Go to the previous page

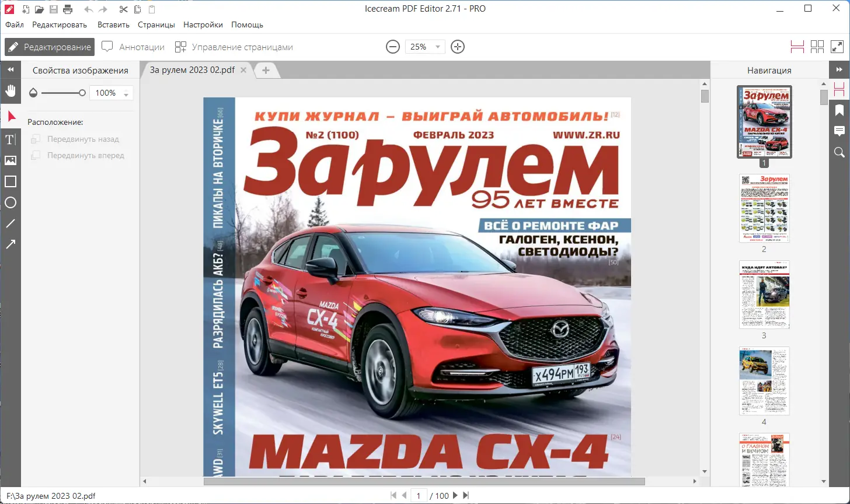click(x=403, y=495)
